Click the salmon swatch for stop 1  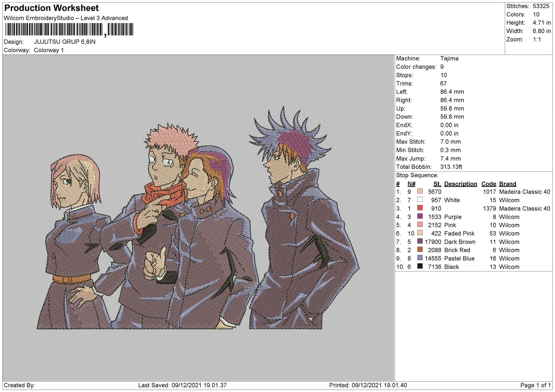tap(420, 191)
